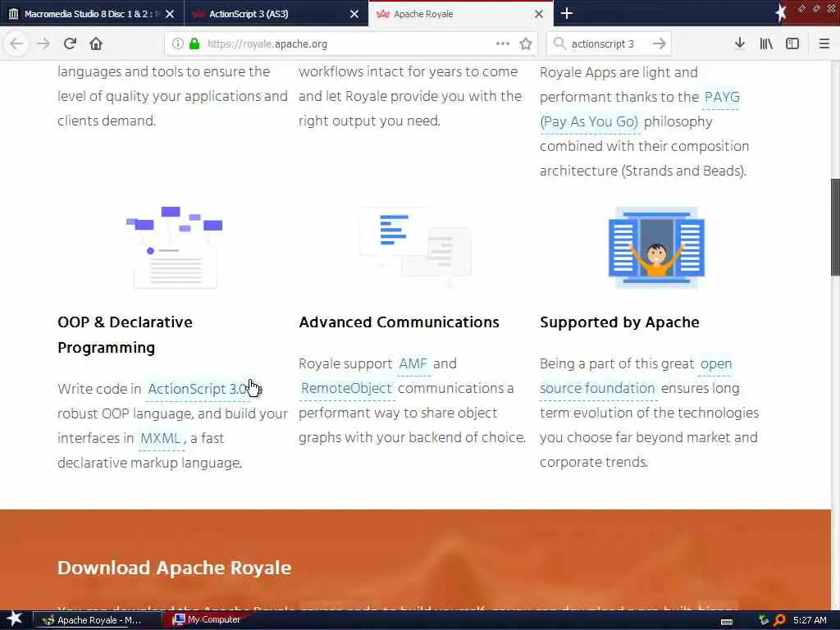Image resolution: width=840 pixels, height=630 pixels.
Task: Click the orange magnifier tray icon
Action: (779, 620)
